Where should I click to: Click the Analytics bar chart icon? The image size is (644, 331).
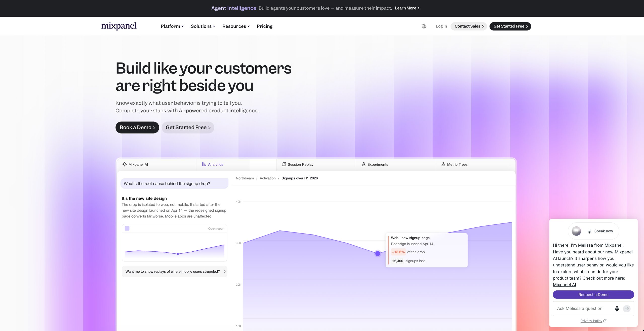click(204, 164)
